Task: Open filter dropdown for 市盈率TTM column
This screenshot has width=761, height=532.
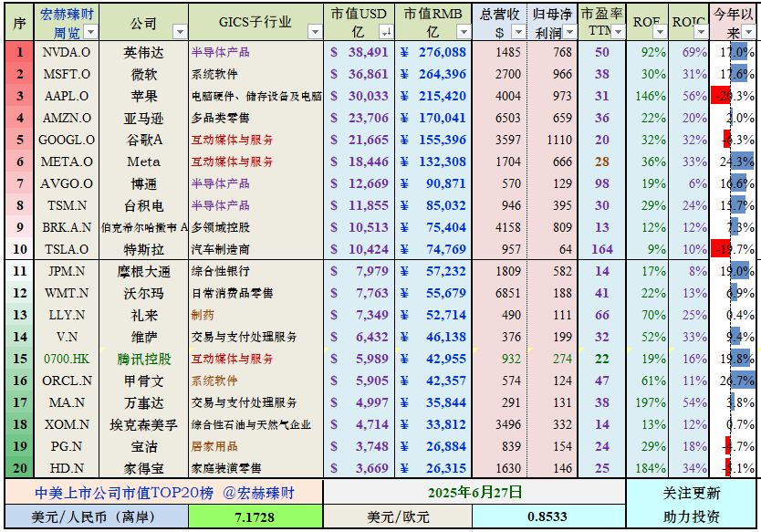Action: [618, 32]
